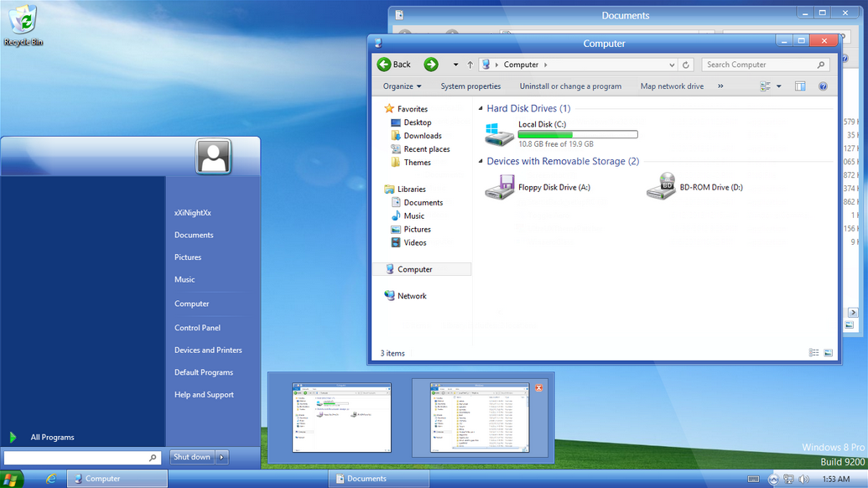Screen dimensions: 868x488
Task: Click Uninstall or change a program
Action: click(x=570, y=86)
